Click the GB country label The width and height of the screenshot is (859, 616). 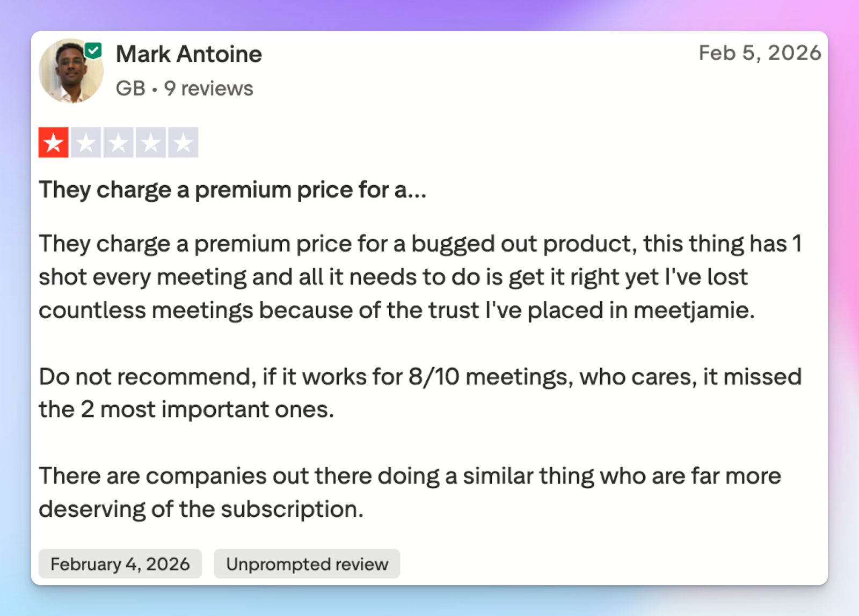pos(130,89)
